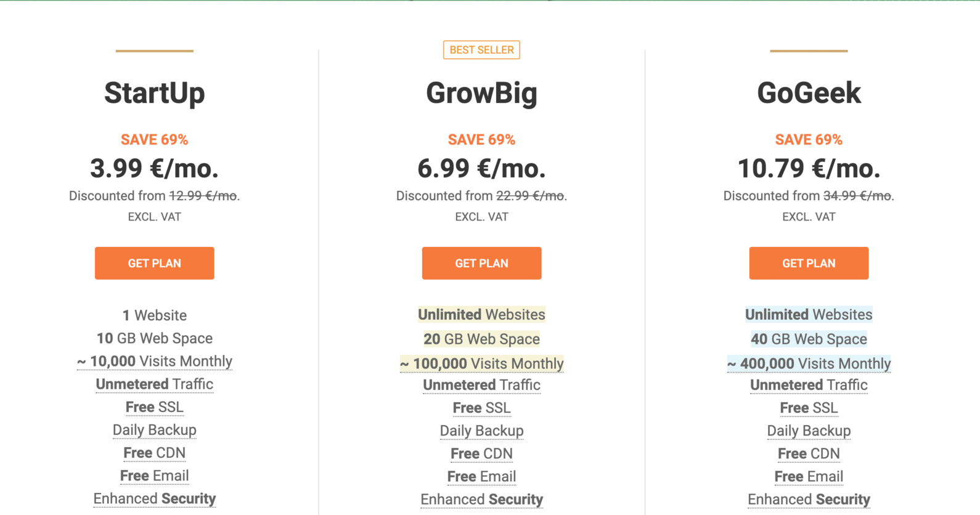
Task: Click Unmetered Traffic under StartUp
Action: (x=154, y=384)
